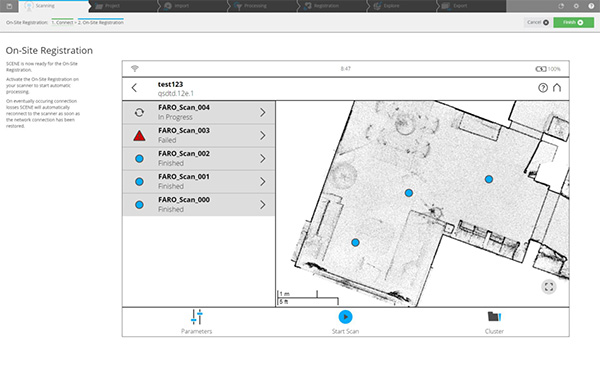Expand FARO_Scan_004 details chevron
This screenshot has height=367, width=600.
[x=262, y=113]
